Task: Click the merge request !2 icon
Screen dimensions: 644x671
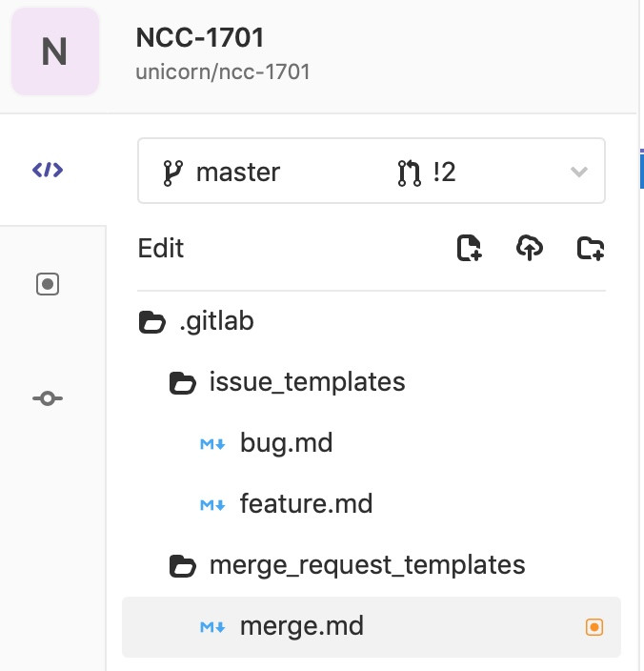Action: point(408,173)
